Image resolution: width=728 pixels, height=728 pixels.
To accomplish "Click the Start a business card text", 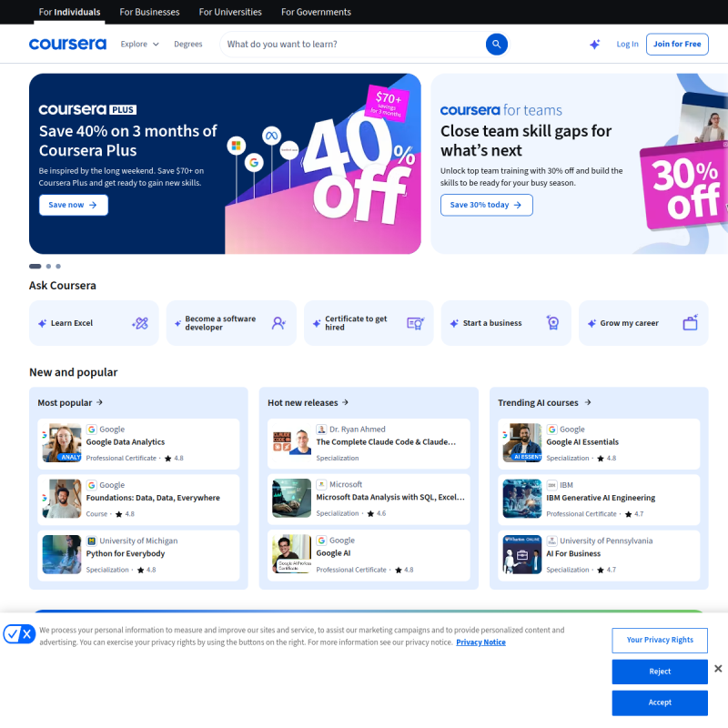I will pyautogui.click(x=492, y=323).
